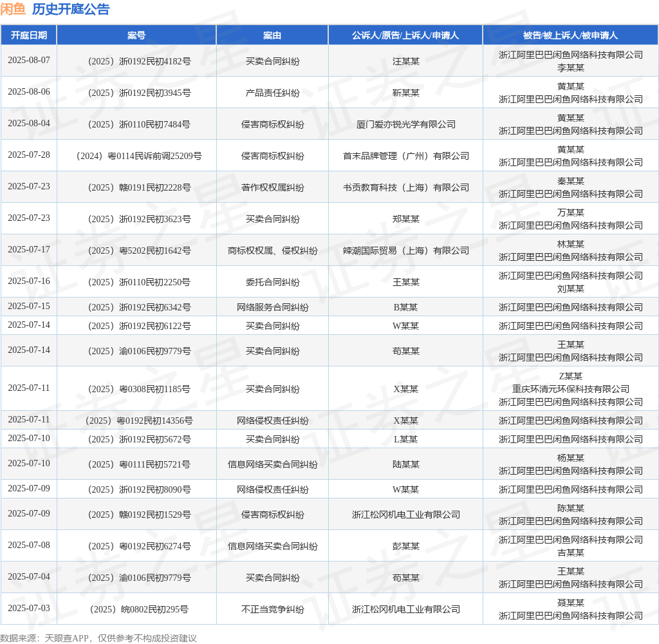659x644 pixels.
Task: Click cause 著作权权属纠纷
Action: click(273, 187)
